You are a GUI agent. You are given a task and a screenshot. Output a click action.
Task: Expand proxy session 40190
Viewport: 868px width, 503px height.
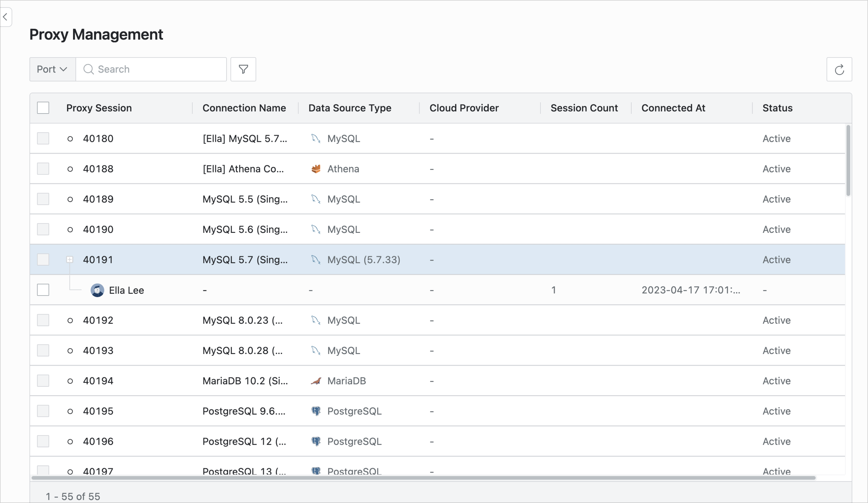(70, 230)
